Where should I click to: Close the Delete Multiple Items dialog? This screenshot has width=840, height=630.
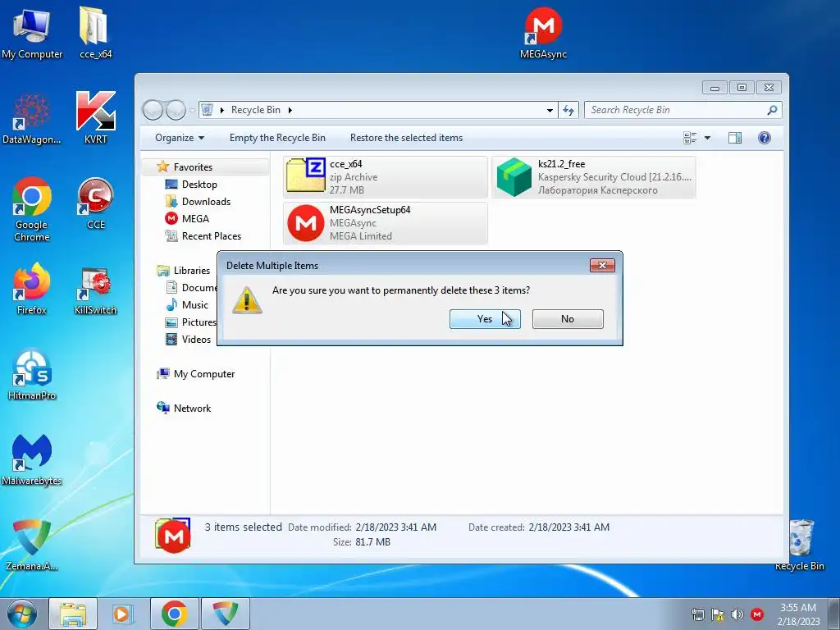point(602,265)
